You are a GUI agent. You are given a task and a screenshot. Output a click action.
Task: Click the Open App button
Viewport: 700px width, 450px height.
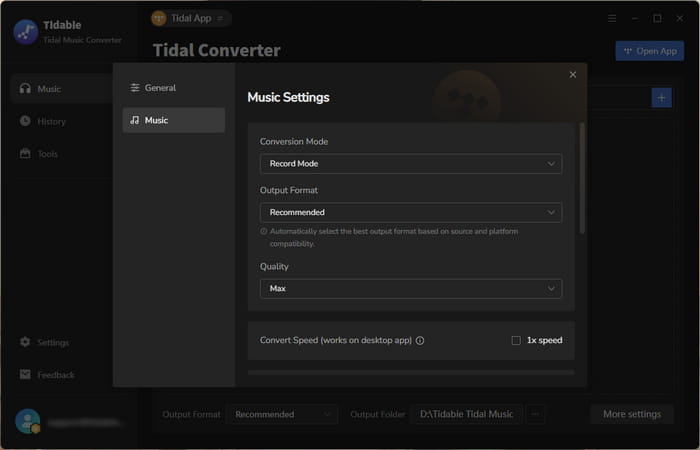point(650,51)
